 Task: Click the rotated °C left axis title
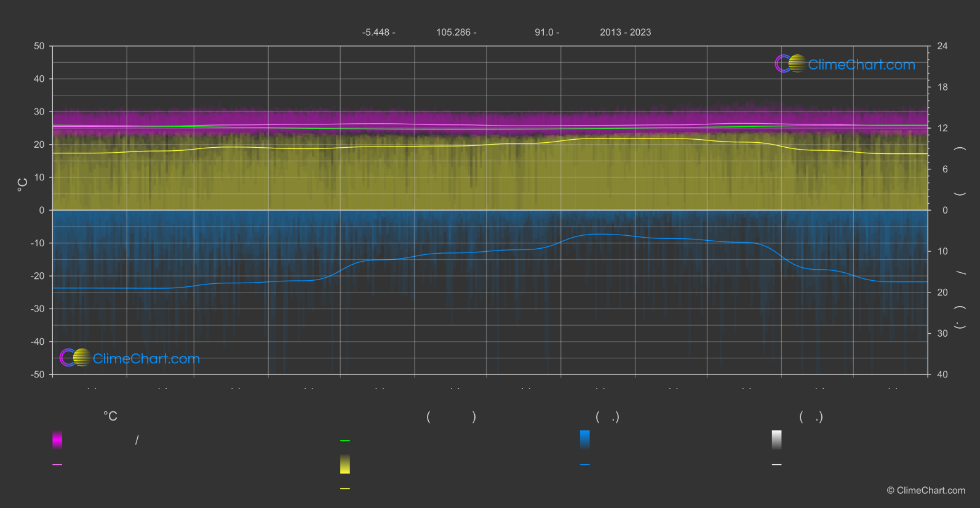point(23,185)
